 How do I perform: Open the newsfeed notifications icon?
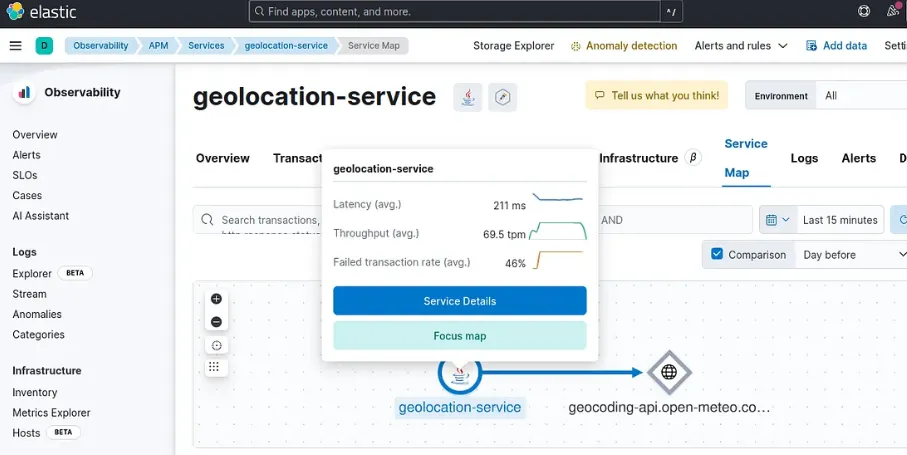[x=893, y=10]
